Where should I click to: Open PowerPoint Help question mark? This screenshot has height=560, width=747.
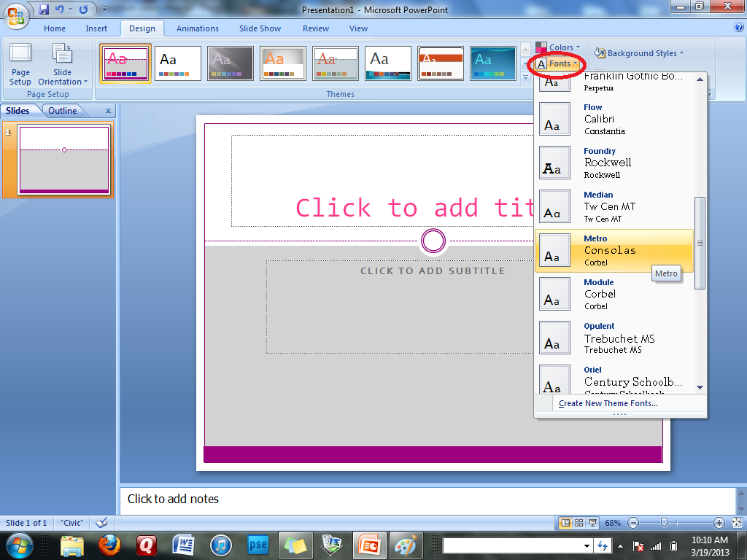[x=739, y=28]
